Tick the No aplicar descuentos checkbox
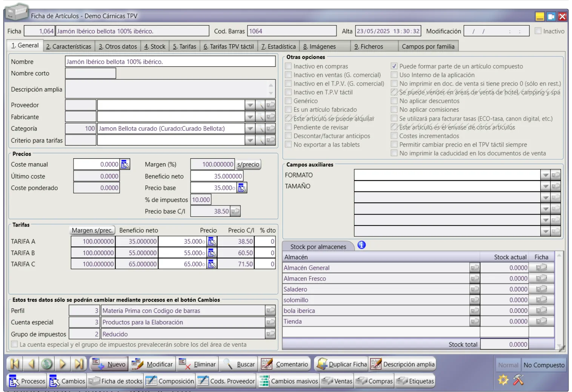The height and width of the screenshot is (392, 572). click(x=394, y=101)
